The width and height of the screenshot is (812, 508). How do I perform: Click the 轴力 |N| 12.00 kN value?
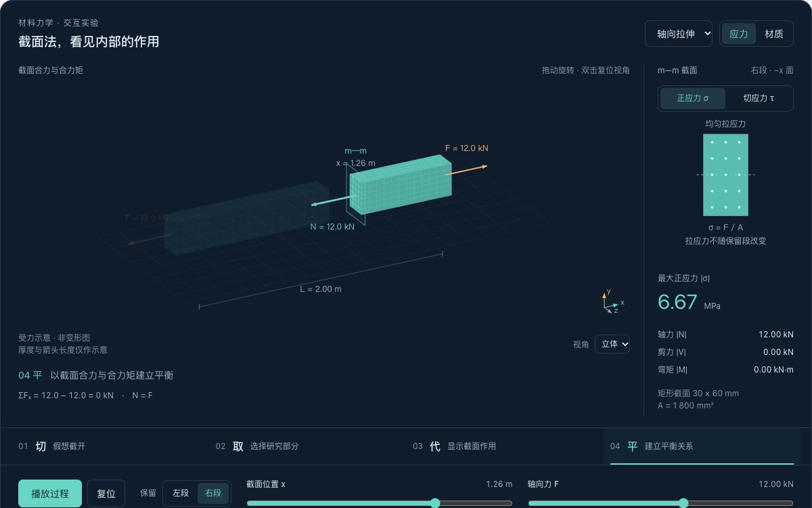tap(775, 335)
